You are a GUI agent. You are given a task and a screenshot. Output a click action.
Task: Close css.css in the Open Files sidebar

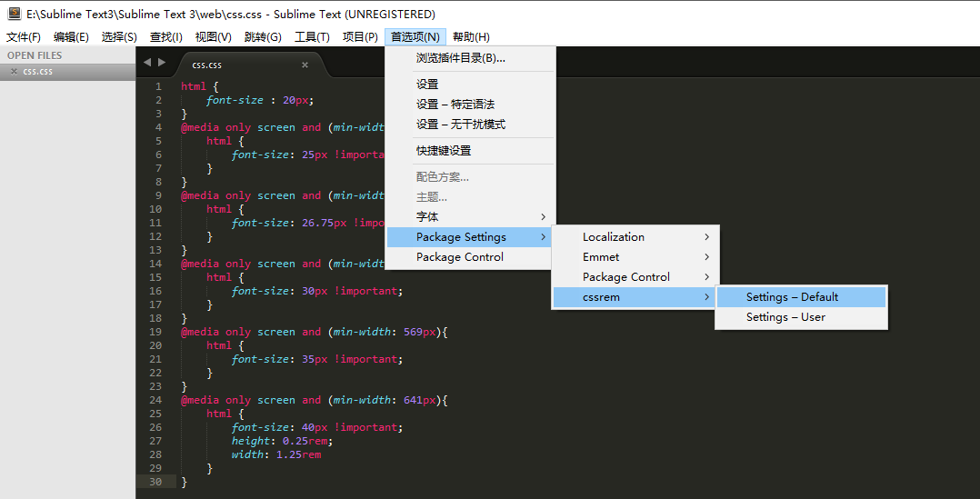pyautogui.click(x=14, y=71)
